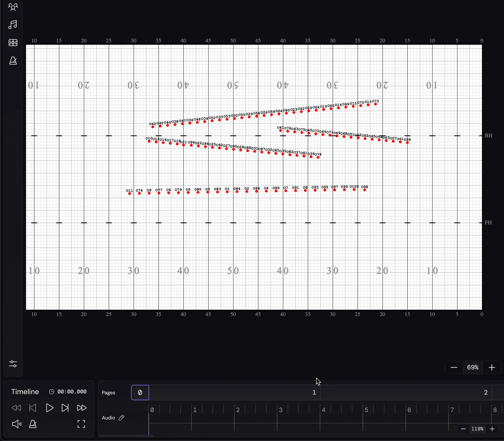Open the metronome settings in the sidebar
Image resolution: width=504 pixels, height=441 pixels.
tap(13, 61)
